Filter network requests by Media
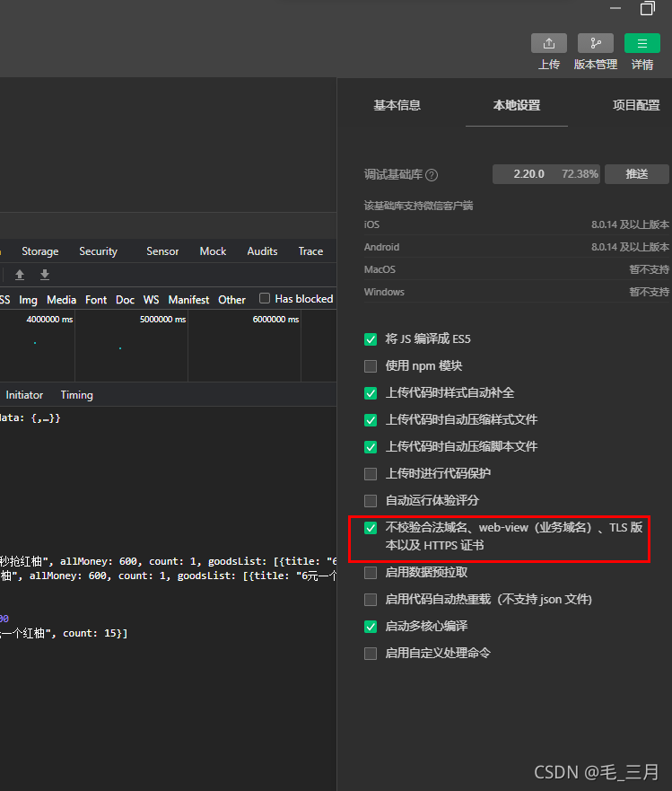 (x=62, y=300)
